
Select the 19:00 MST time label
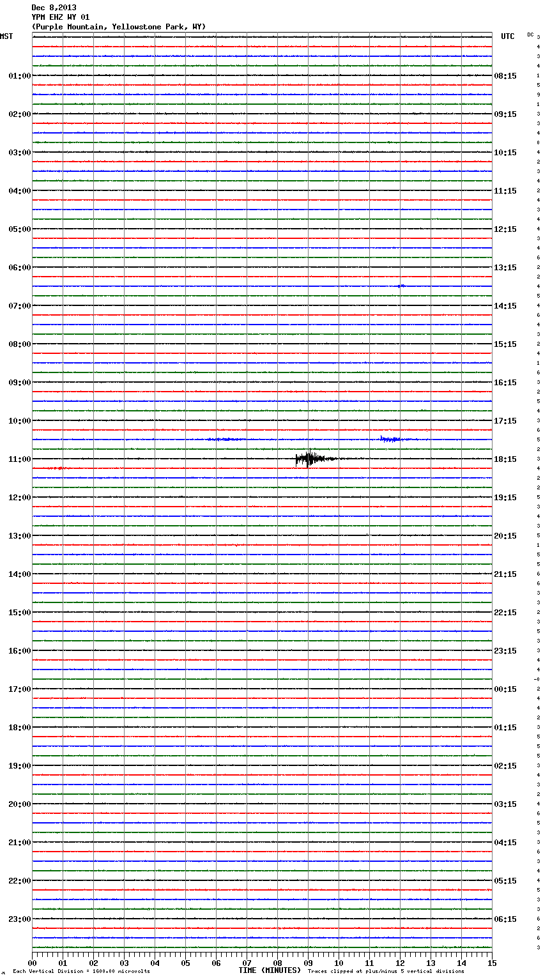[x=20, y=766]
